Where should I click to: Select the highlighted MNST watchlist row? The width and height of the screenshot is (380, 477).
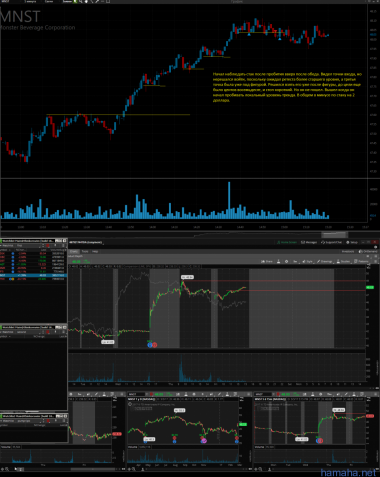pos(33,276)
